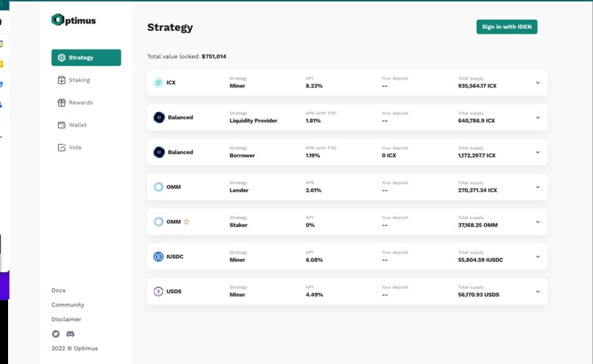Click total value locked $751,014
593x364 pixels.
pos(214,57)
